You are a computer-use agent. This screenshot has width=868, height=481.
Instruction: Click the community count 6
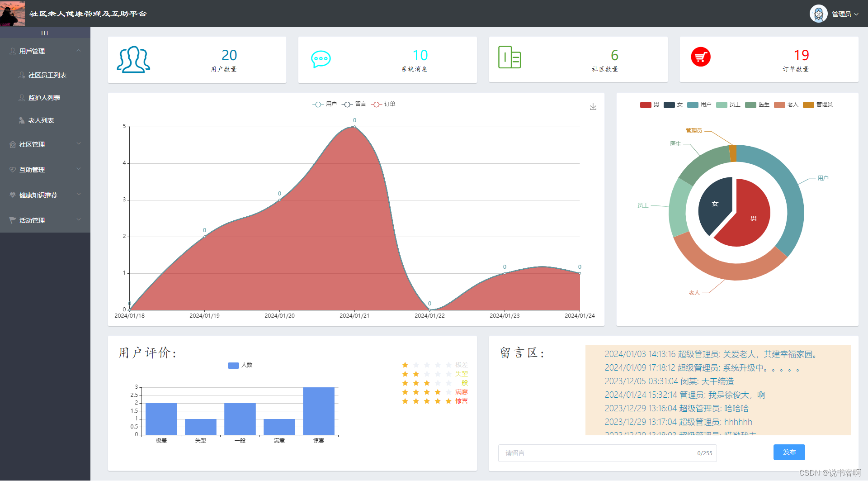coord(614,55)
